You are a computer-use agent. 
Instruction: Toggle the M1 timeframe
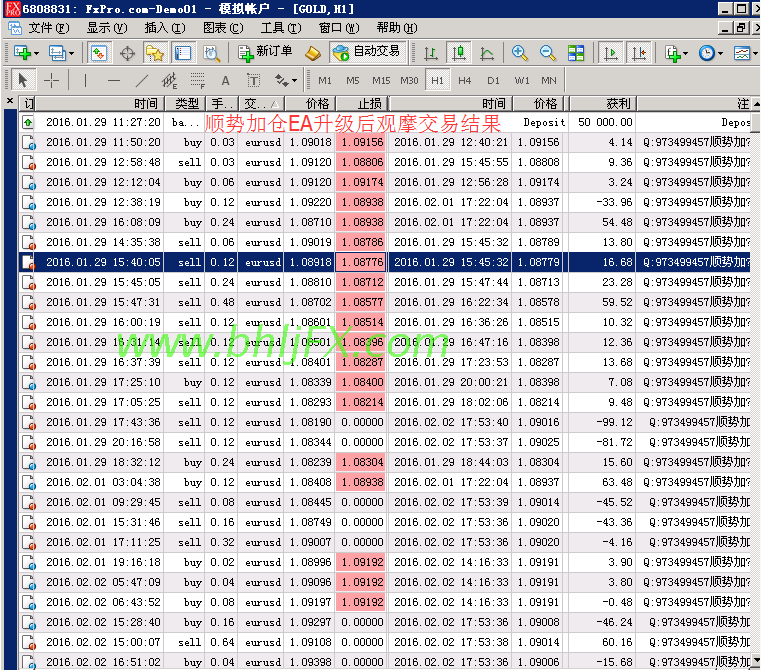(325, 81)
